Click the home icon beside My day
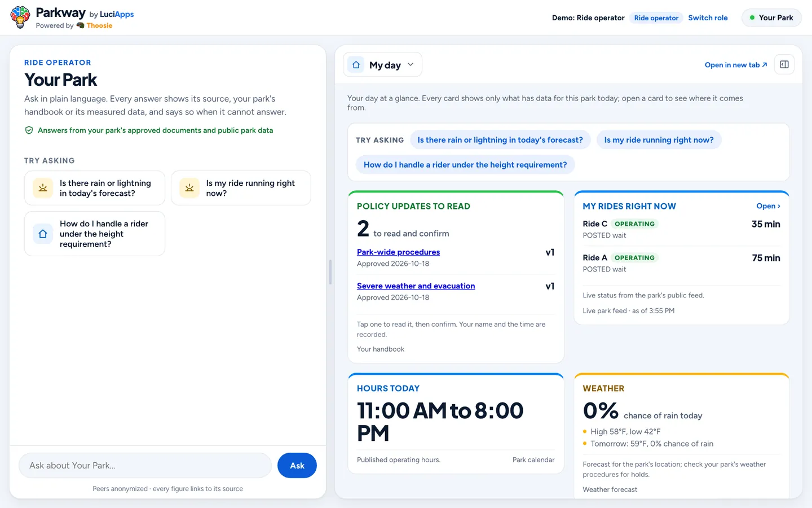 [x=356, y=65]
